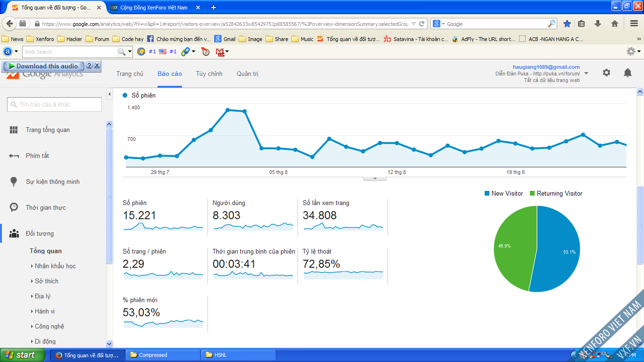Open the Windows start button
The height and width of the screenshot is (362, 644).
coord(23,355)
